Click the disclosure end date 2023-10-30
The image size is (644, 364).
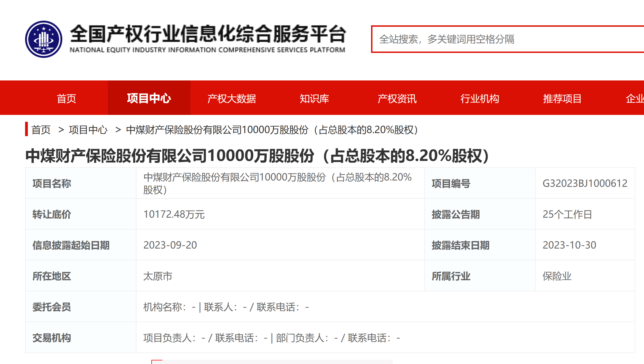pyautogui.click(x=569, y=245)
